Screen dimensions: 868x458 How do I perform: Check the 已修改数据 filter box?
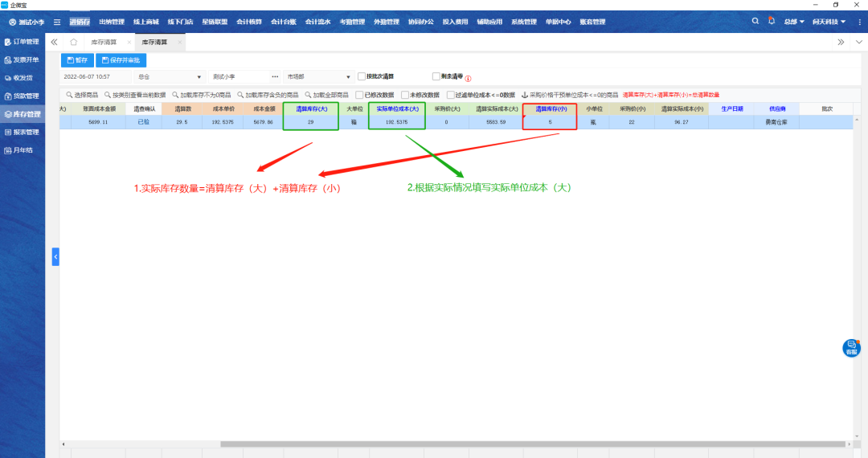pyautogui.click(x=360, y=94)
